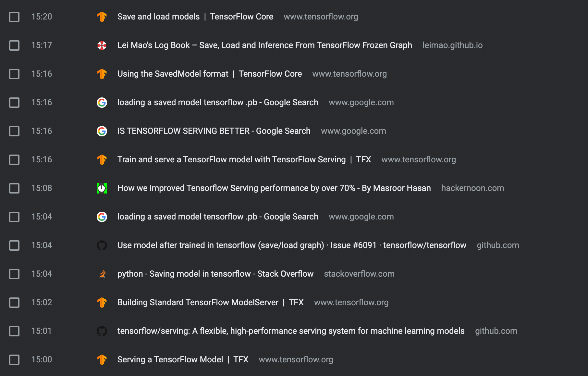Check the box for the 15:08 Hackernoon entry
The image size is (588, 376).
click(x=14, y=188)
